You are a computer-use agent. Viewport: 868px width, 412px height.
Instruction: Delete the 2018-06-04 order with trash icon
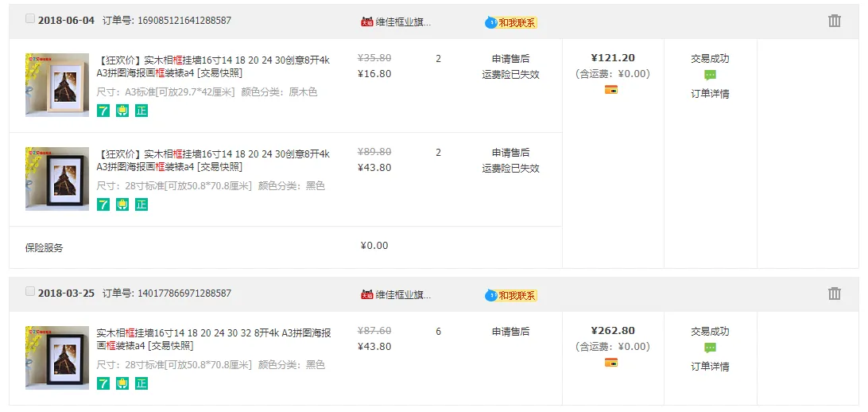click(x=834, y=21)
